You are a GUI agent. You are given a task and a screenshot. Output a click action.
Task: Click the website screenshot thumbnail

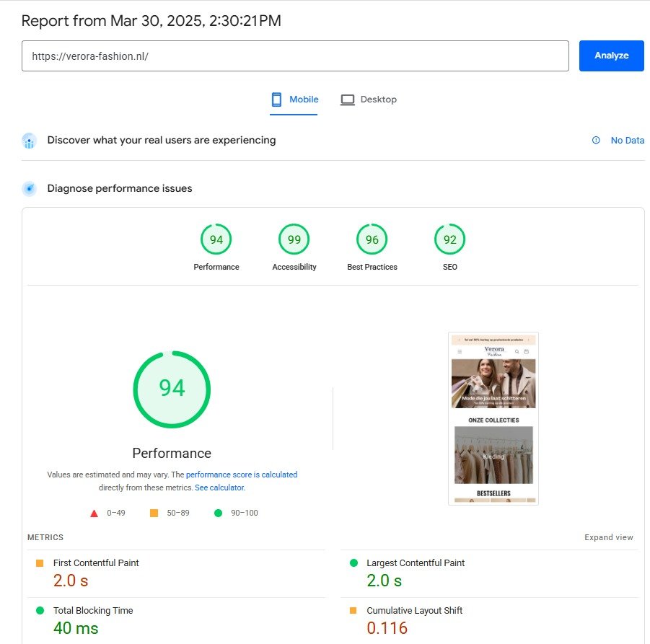point(493,418)
